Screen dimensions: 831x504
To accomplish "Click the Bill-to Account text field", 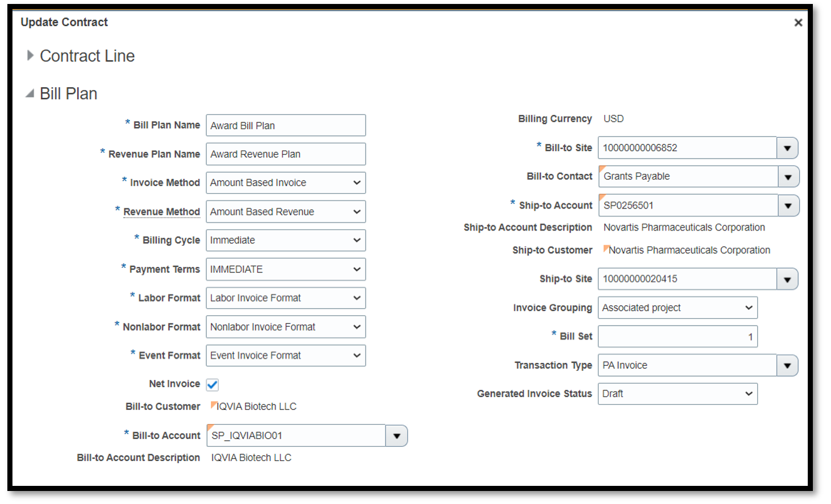I will click(x=296, y=435).
